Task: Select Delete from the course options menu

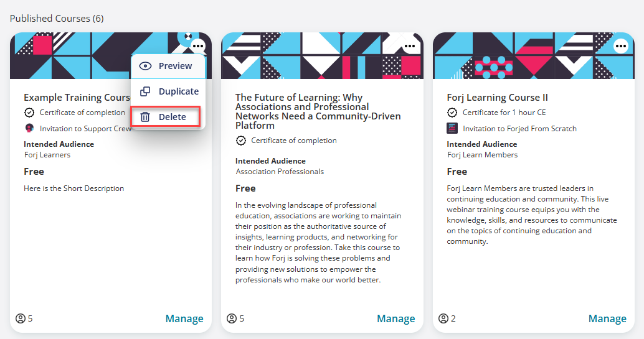Action: 166,117
